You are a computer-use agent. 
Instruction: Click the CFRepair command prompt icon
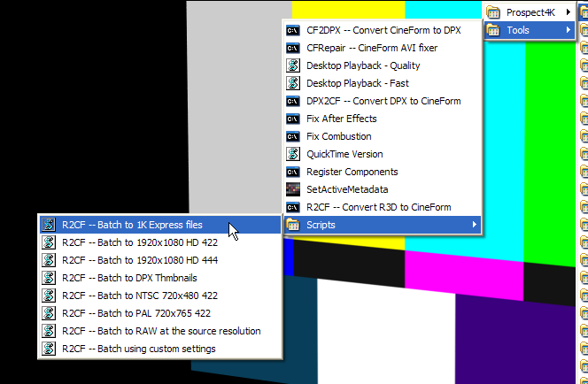click(x=293, y=48)
